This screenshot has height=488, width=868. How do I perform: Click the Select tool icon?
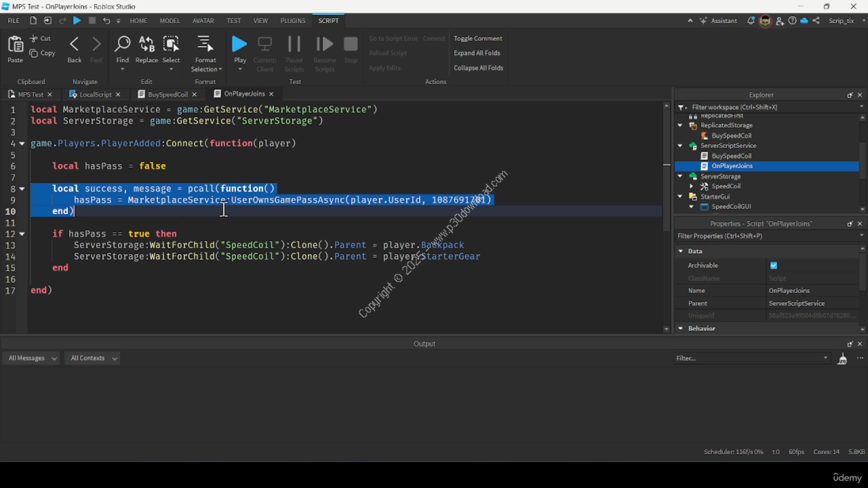pos(171,45)
